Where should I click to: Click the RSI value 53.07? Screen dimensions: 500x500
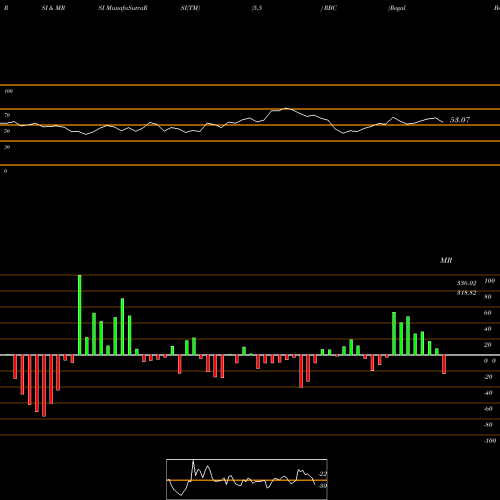coord(460,120)
